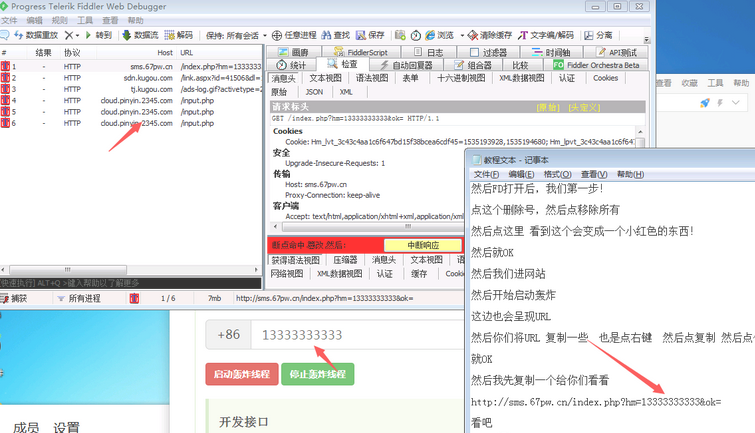Switch to the 画廊 tab
Viewport: 755px width, 433px height.
coord(293,52)
